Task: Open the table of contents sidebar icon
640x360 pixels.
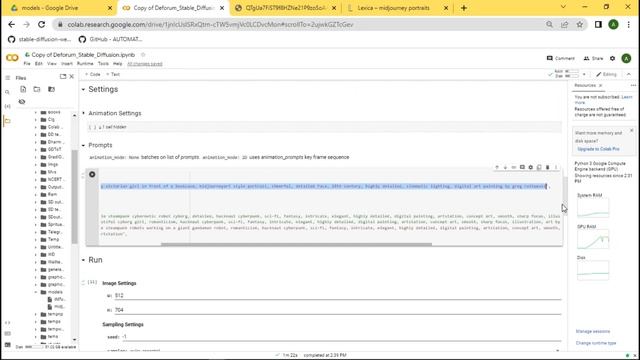Action: coord(7,78)
